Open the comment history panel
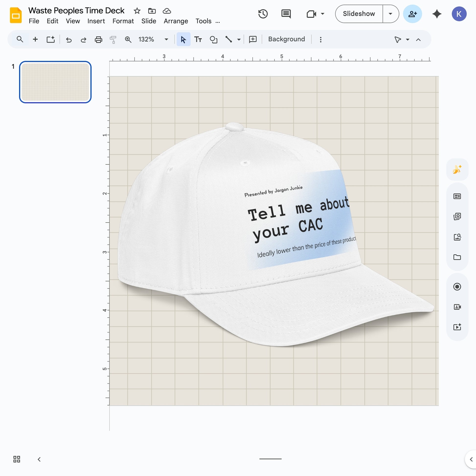This screenshot has height=476, width=476. pyautogui.click(x=286, y=14)
